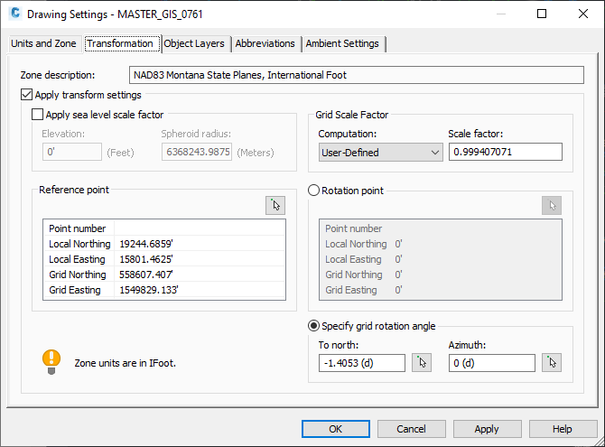Open Help for drawing settings
605x447 pixels.
563,429
